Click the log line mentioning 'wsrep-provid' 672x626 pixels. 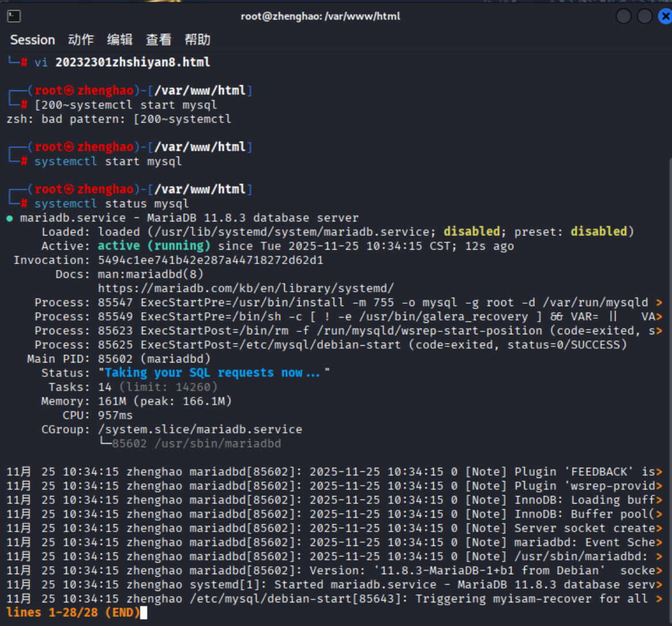pos(334,486)
